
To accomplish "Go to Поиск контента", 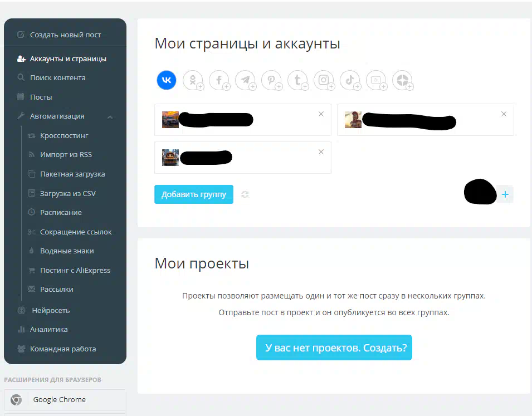I will point(58,78).
